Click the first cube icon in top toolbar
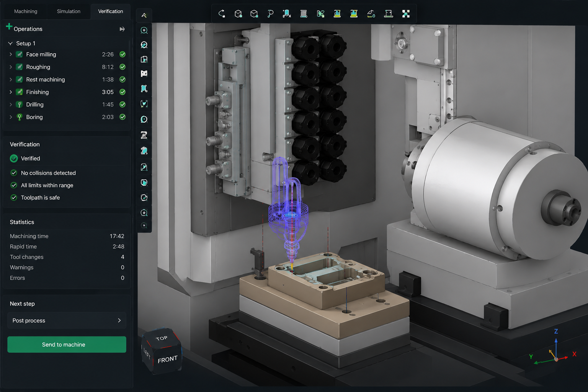This screenshot has width=588, height=392. click(238, 14)
